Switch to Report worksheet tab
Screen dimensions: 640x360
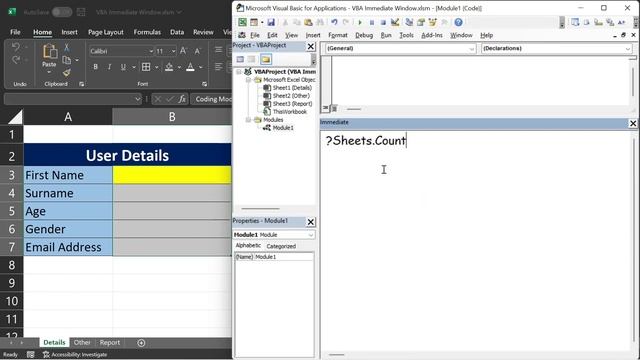110,342
